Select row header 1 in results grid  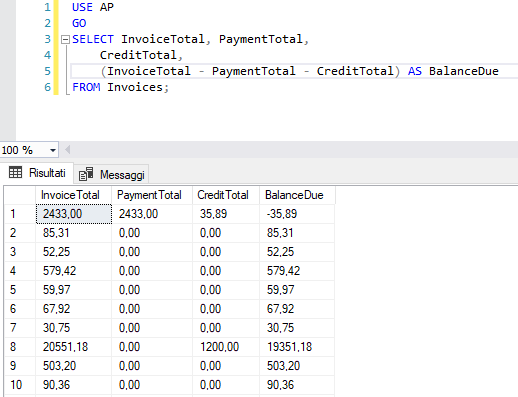(20, 214)
